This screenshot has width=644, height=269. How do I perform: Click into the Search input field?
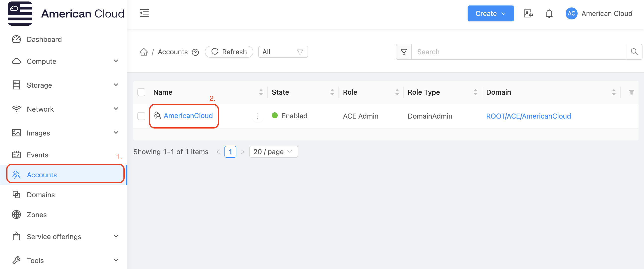coord(519,52)
